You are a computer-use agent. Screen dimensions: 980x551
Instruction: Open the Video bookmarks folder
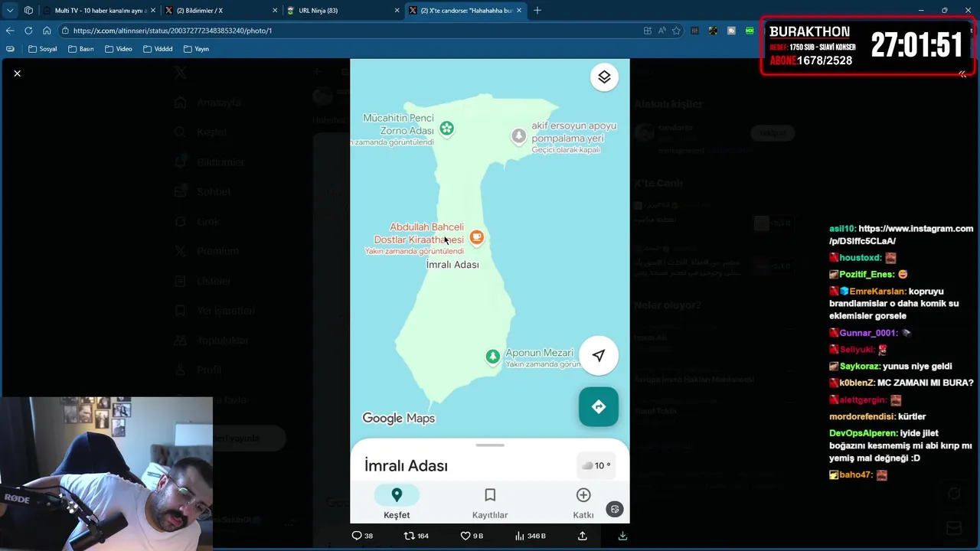[x=119, y=49]
